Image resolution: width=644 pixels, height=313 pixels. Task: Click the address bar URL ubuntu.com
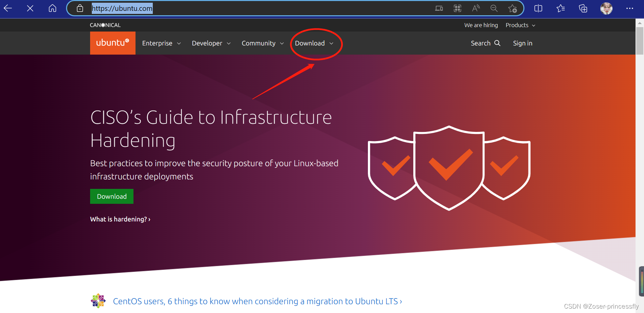(122, 8)
